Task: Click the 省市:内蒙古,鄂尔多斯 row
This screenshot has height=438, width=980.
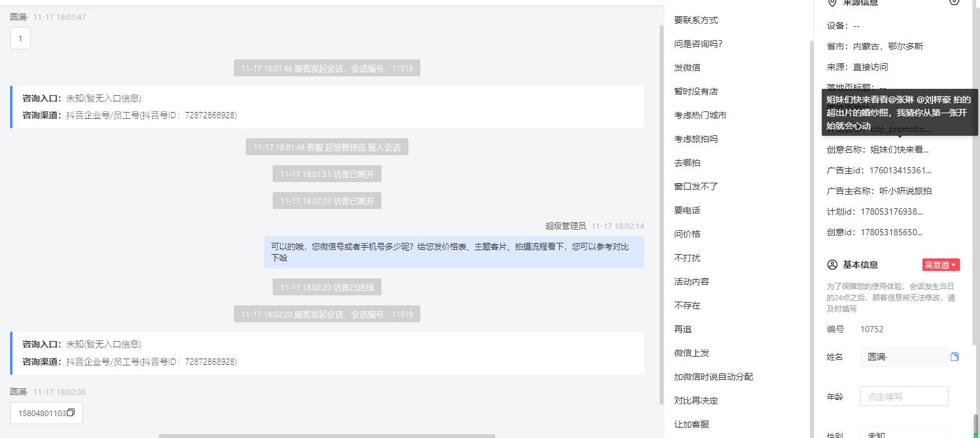Action: point(875,46)
